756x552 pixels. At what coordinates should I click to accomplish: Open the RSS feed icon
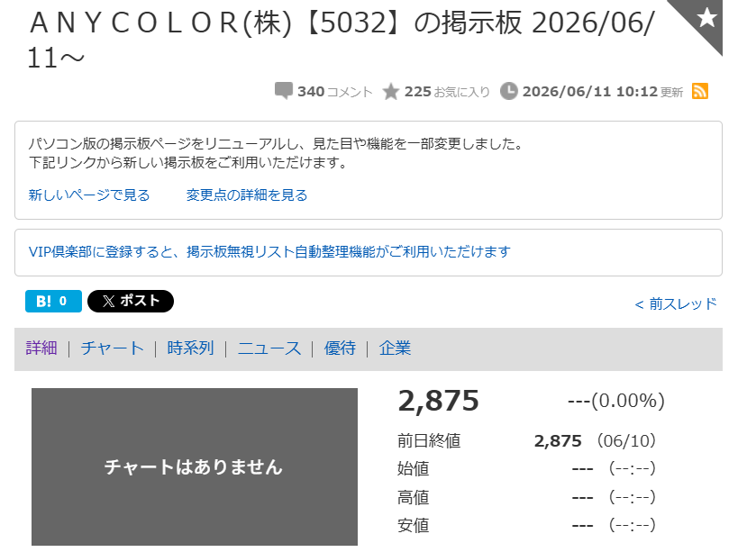click(x=700, y=91)
